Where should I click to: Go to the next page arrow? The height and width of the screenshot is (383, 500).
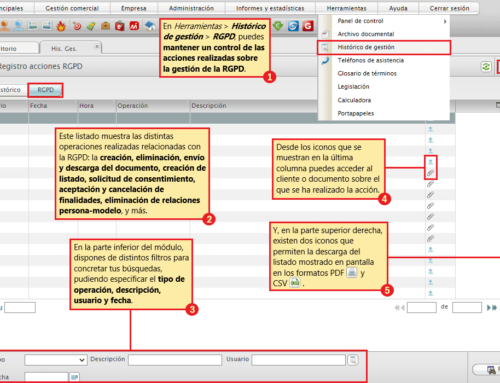point(488,308)
